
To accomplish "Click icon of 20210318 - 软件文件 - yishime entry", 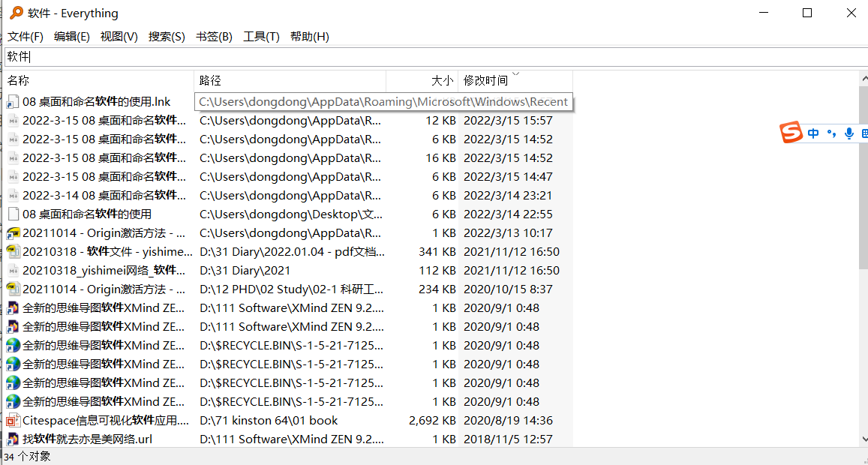I will click(x=13, y=252).
